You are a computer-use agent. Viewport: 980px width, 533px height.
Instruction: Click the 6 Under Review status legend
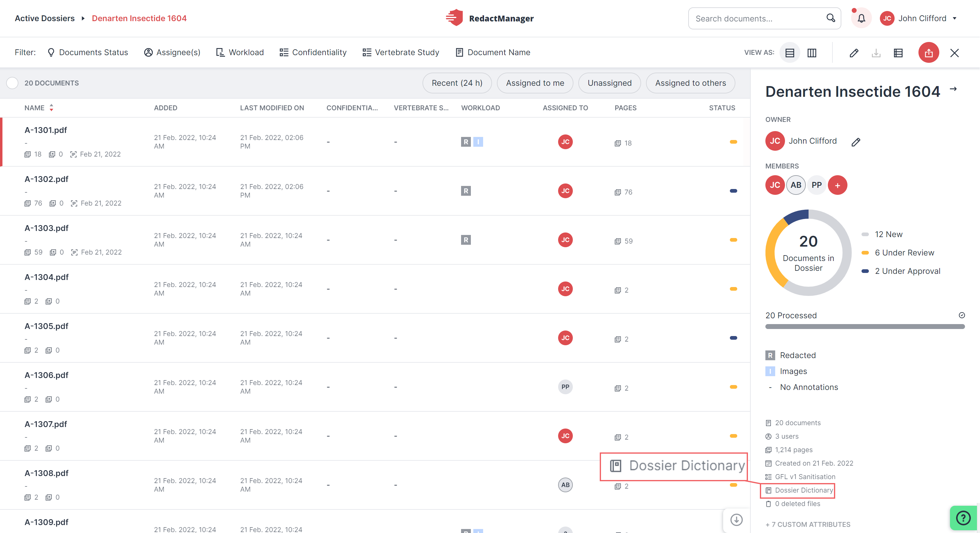click(x=897, y=252)
